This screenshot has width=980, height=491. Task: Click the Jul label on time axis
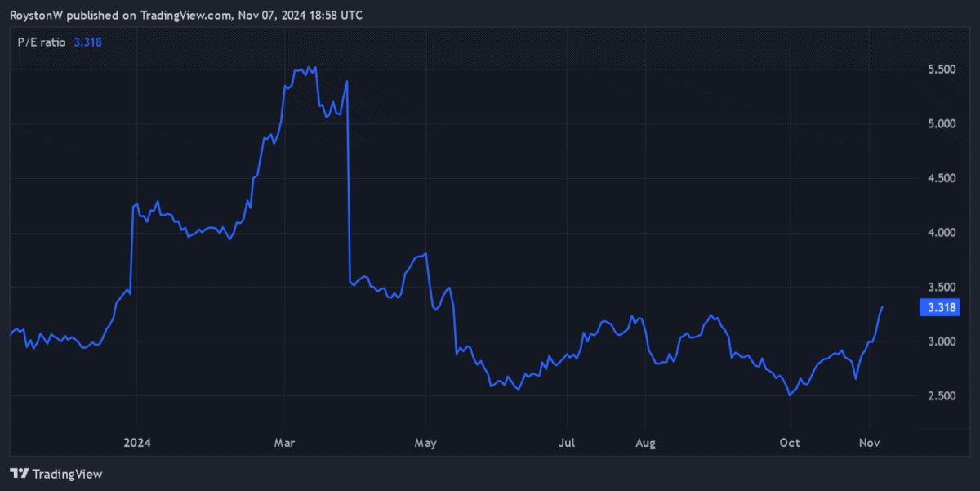[x=567, y=443]
